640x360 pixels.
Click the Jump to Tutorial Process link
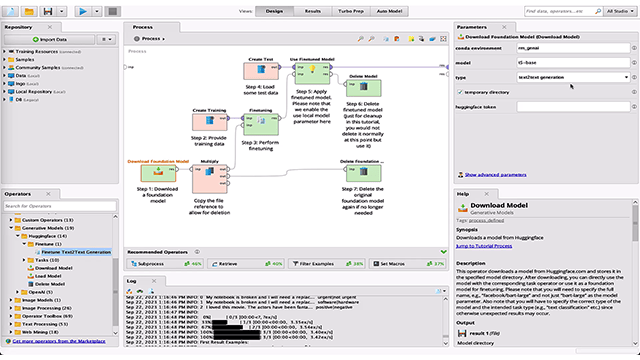tap(484, 246)
